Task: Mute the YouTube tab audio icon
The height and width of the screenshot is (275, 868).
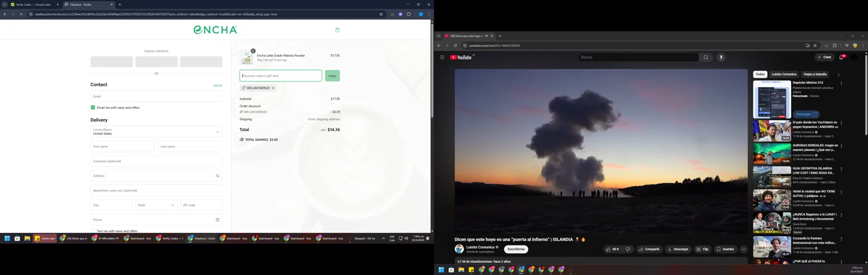Action: (486, 36)
